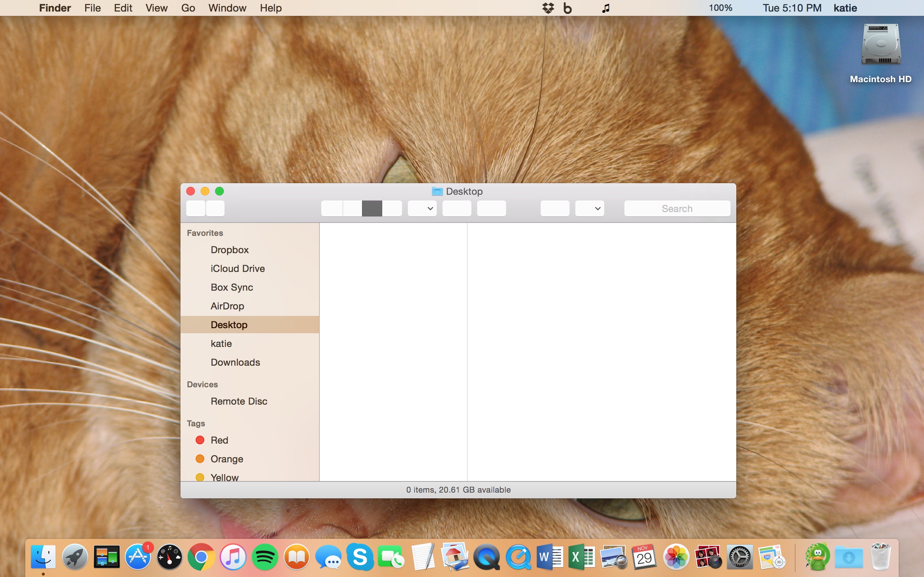Viewport: 924px width, 577px height.
Task: Switch Finder to icon view
Action: tap(332, 208)
